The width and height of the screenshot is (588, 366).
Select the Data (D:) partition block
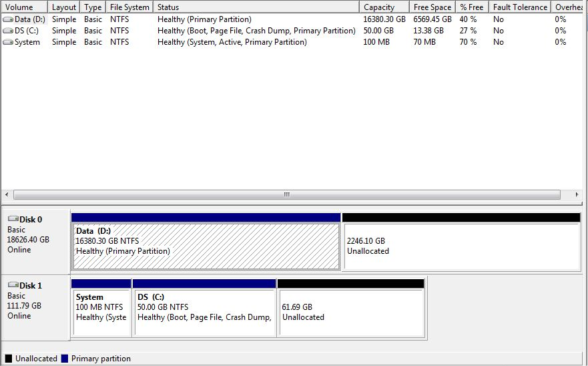pos(206,246)
